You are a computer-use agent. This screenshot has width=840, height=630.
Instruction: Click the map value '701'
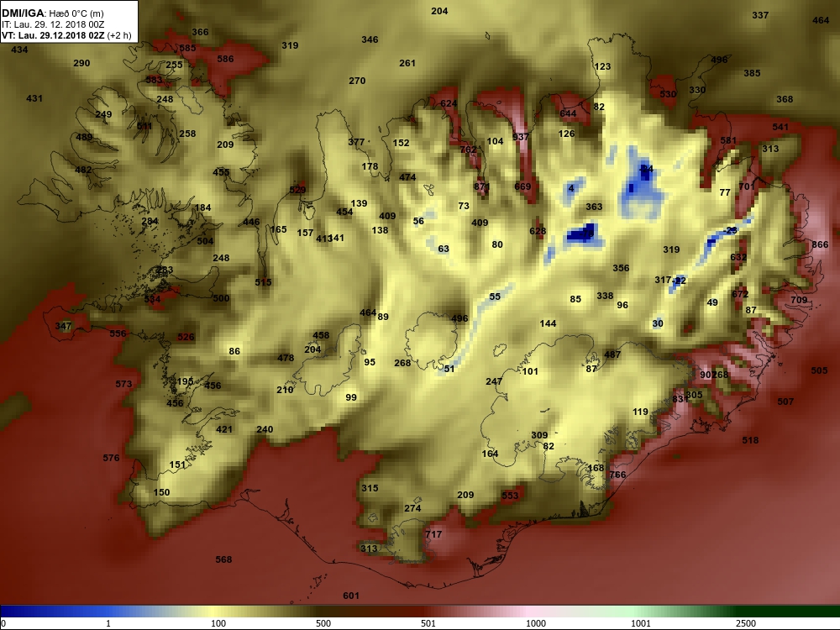click(747, 186)
